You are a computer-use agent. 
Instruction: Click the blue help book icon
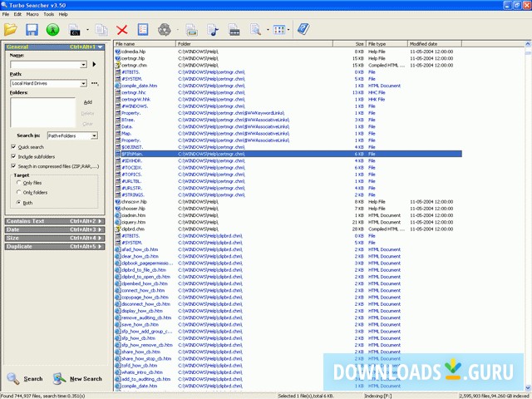303,30
